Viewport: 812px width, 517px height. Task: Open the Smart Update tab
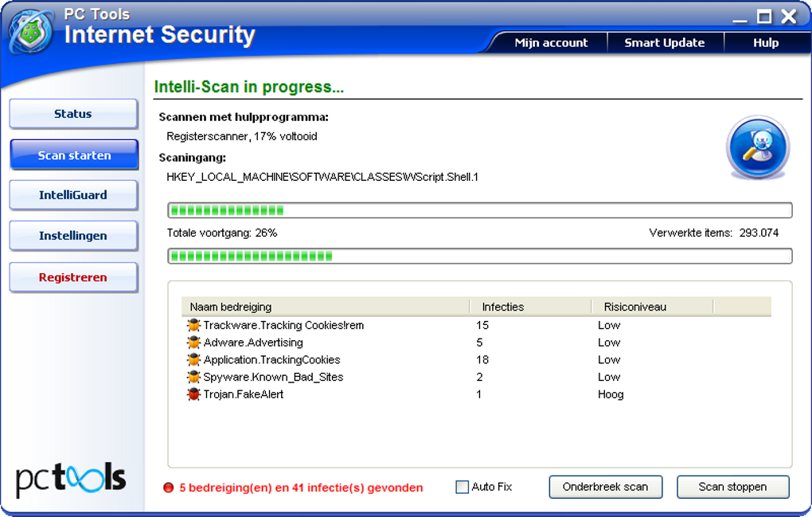665,43
